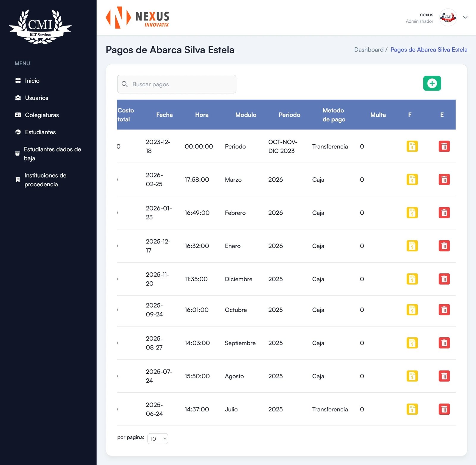This screenshot has width=476, height=465.
Task: Open the rows per page dropdown
Action: click(x=158, y=439)
